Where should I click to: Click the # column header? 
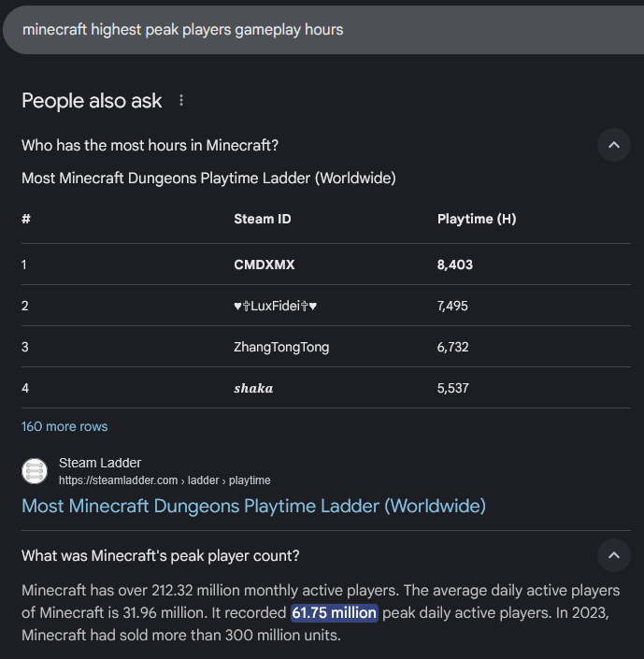26,219
